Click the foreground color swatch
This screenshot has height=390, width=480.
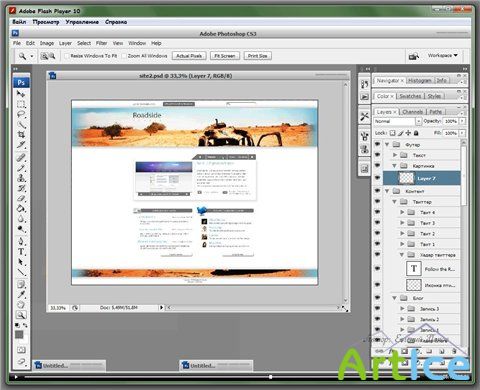click(19, 334)
